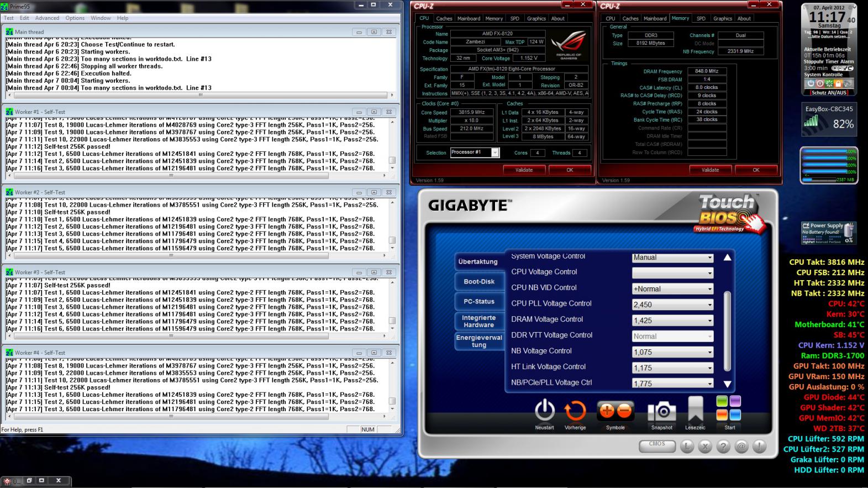The image size is (868, 488).
Task: Open the System Voltage Control Manual dropdown
Action: 672,258
